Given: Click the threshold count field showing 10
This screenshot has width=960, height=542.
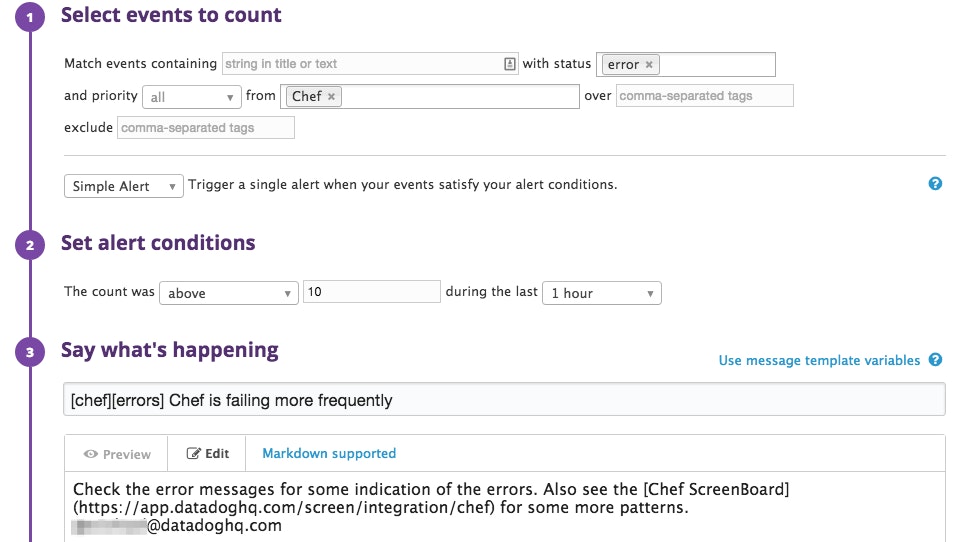Looking at the screenshot, I should [x=371, y=292].
